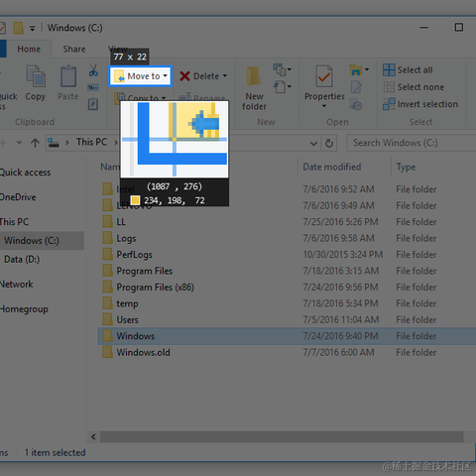The width and height of the screenshot is (476, 476).
Task: Select the Program Files folder
Action: point(145,271)
